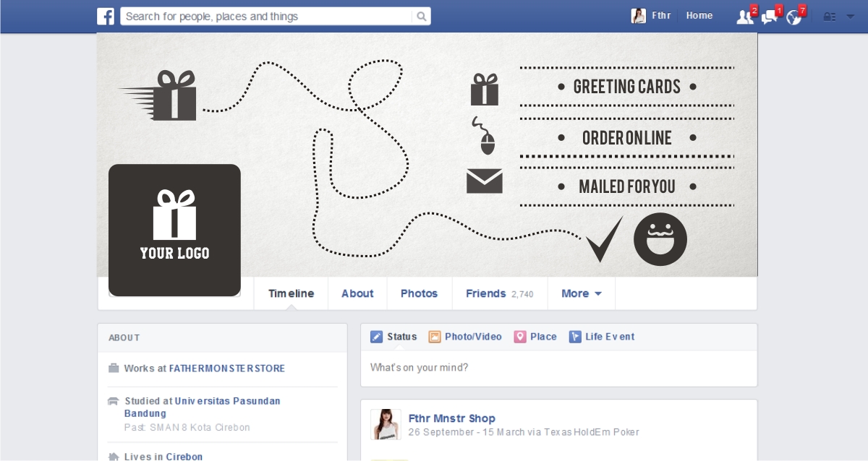Image resolution: width=868 pixels, height=461 pixels.
Task: Click the post author thumbnail photo
Action: coord(386,425)
